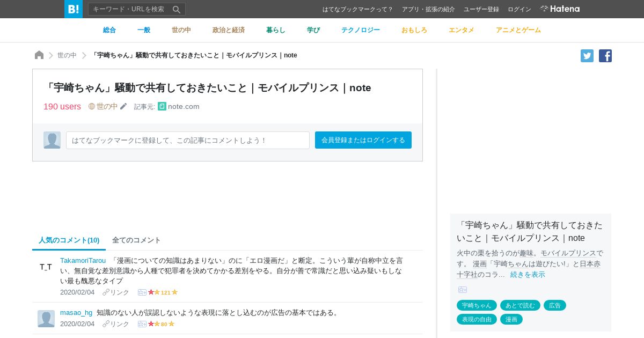Click ユーザー登録 link
Viewport: 644px width, 338px height.
(481, 9)
